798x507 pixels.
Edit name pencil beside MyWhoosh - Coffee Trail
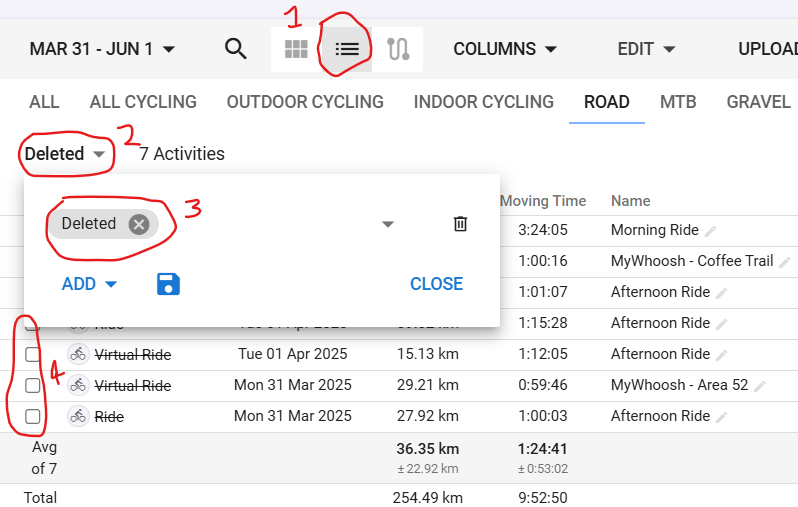click(x=785, y=263)
